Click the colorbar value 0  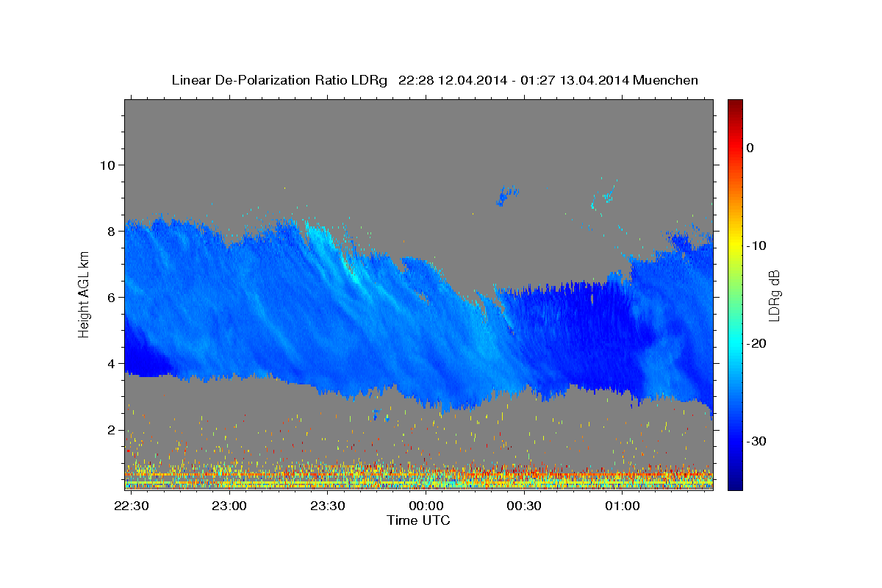[x=750, y=148]
